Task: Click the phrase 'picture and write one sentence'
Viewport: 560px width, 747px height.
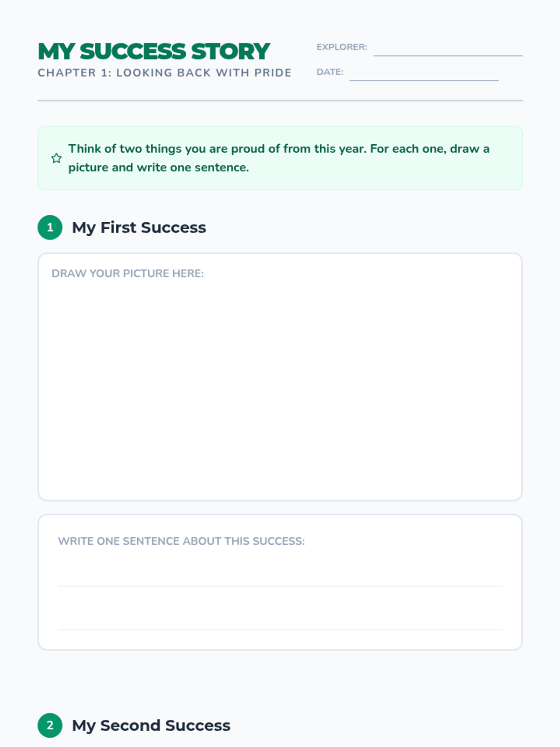Action: coord(159,168)
